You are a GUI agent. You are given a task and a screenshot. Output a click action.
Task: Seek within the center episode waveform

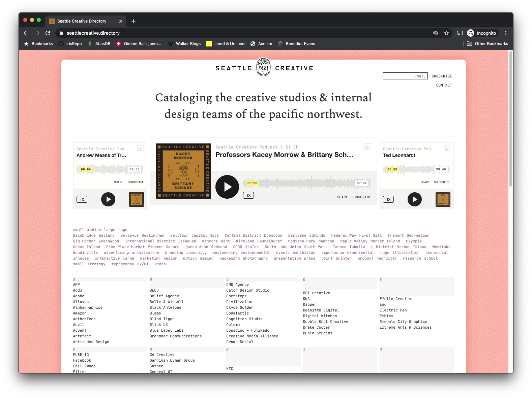(307, 183)
